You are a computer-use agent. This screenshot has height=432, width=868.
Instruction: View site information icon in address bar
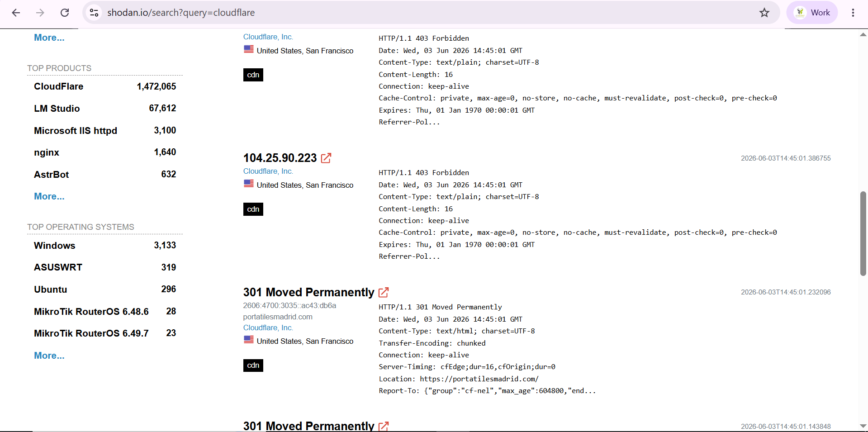click(94, 13)
